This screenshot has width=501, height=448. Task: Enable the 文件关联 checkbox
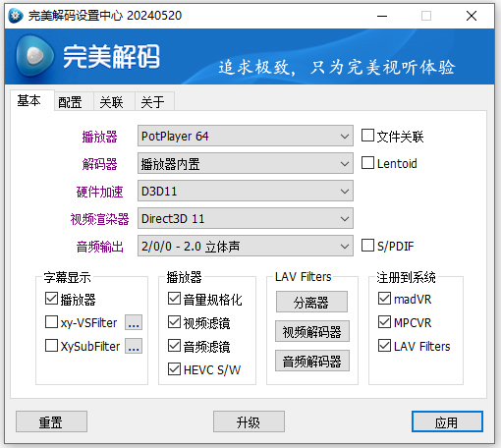pos(367,136)
